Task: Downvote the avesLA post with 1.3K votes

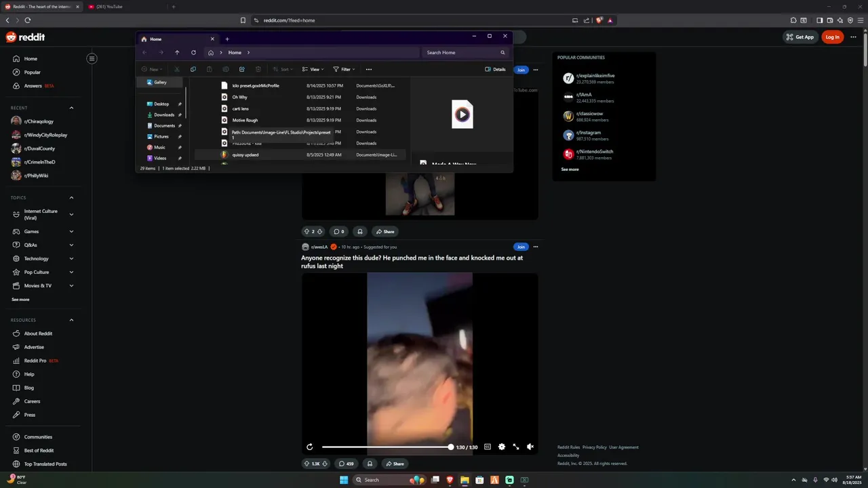Action: point(324,464)
